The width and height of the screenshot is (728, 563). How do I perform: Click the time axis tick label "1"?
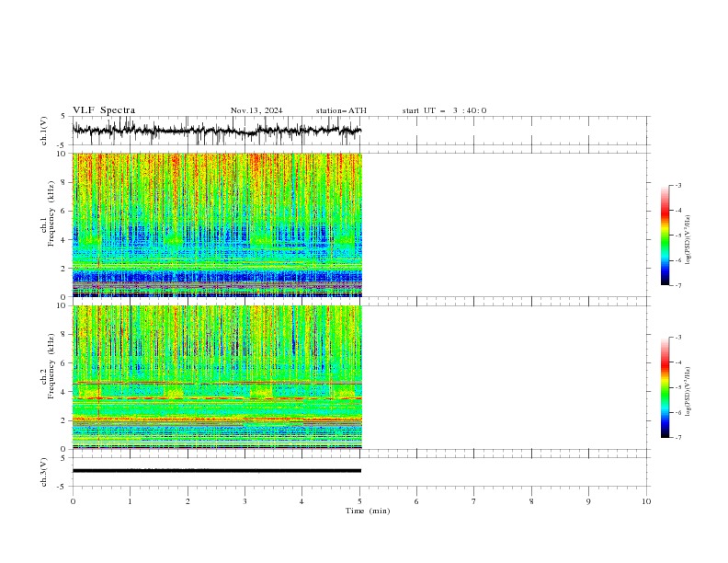(130, 501)
